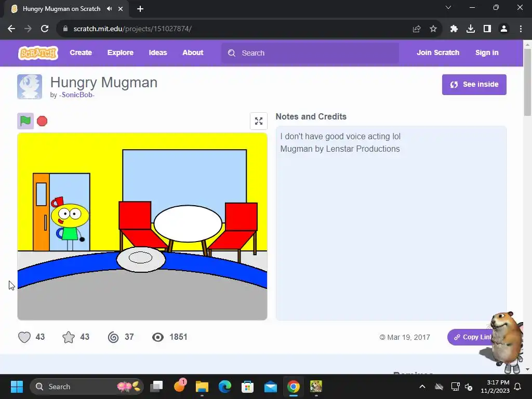Image resolution: width=532 pixels, height=399 pixels.
Task: Click Join Scratch
Action: coord(438,52)
